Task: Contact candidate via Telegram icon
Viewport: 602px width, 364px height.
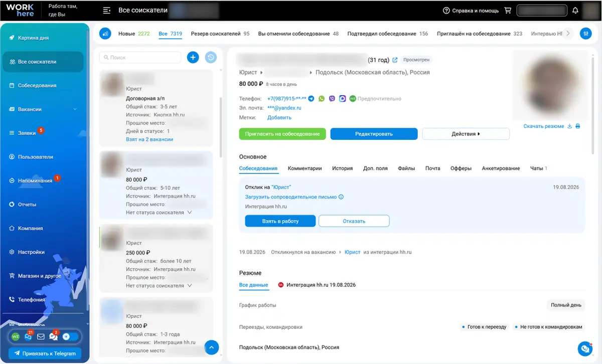Action: [x=311, y=99]
